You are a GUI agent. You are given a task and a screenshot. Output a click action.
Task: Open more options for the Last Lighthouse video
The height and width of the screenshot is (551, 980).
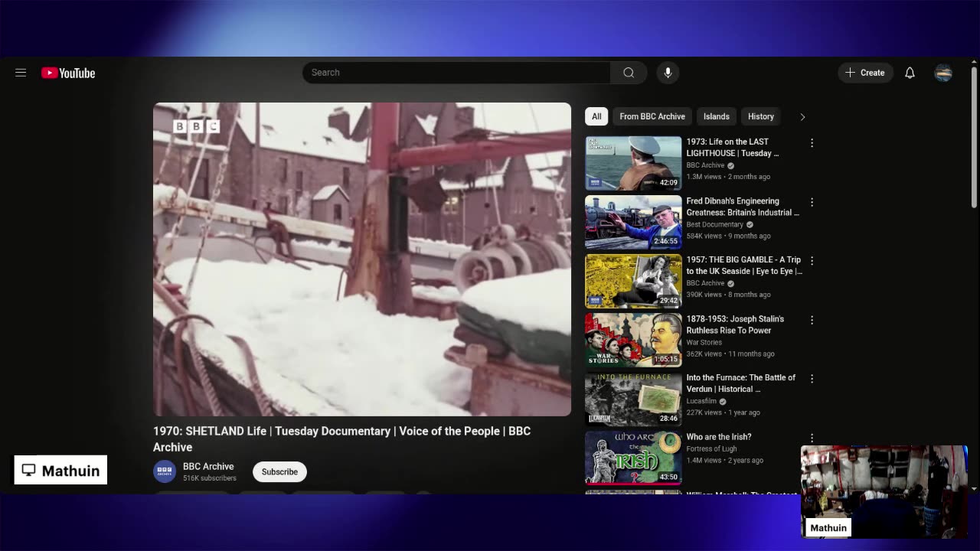(812, 143)
